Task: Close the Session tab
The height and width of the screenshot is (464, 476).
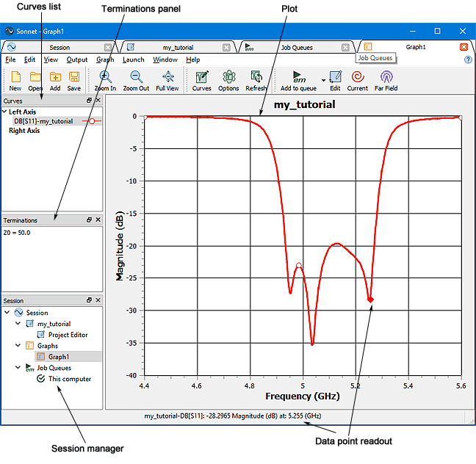Action: pyautogui.click(x=108, y=47)
